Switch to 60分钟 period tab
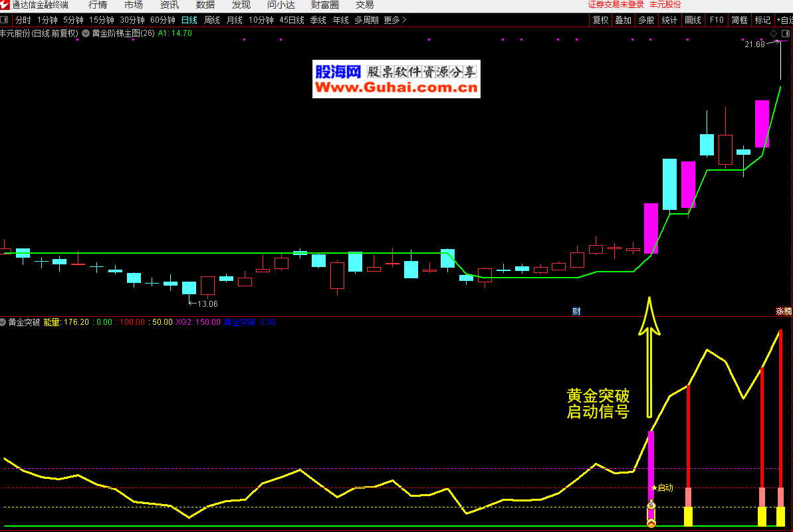The width and height of the screenshot is (793, 532). (x=163, y=20)
